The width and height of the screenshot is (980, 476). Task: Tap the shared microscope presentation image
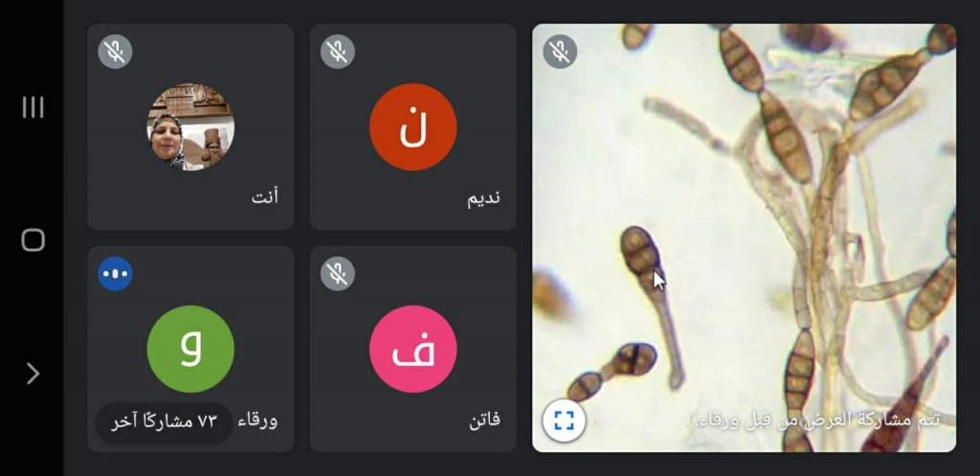click(x=744, y=238)
